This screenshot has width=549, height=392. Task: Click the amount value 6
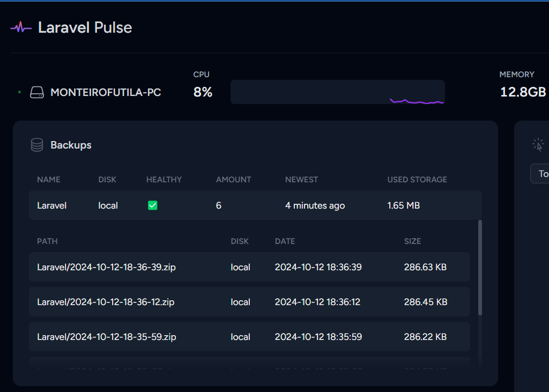219,205
